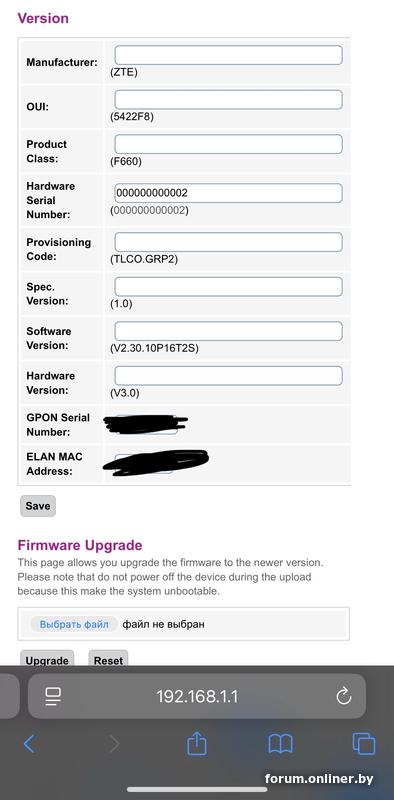Screen dimensions: 394x800
Task: Click the Product Class text field
Action: [x=228, y=144]
